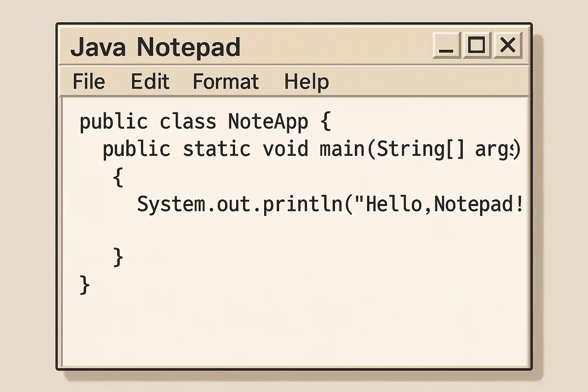Close the Java Notepad window

[508, 46]
